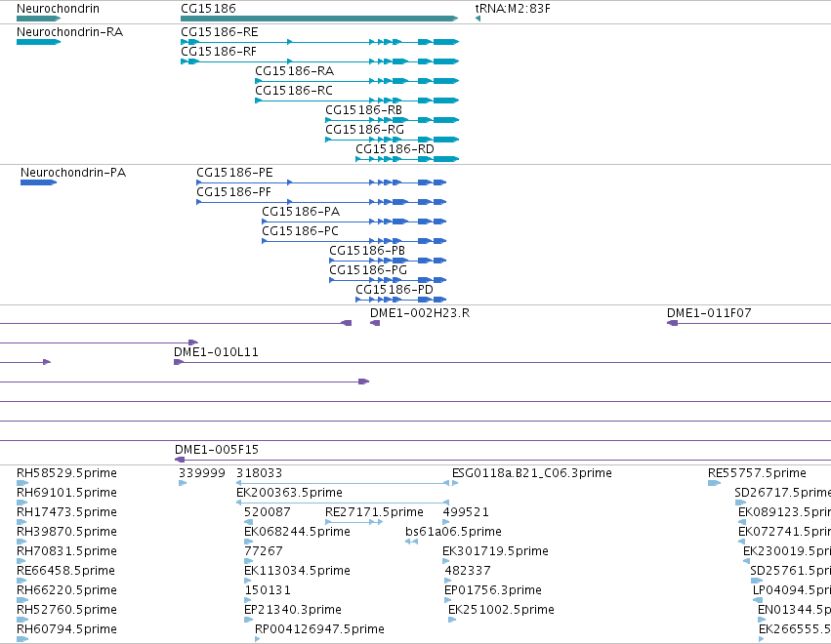Click the EP21340.3prime EST label
Viewport: 831px width, 644px height.
(x=293, y=610)
